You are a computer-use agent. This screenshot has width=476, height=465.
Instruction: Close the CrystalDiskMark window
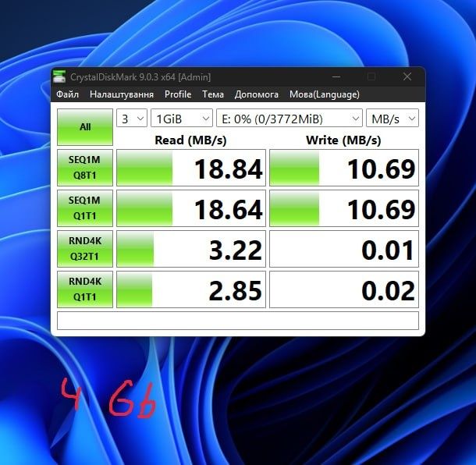point(407,76)
